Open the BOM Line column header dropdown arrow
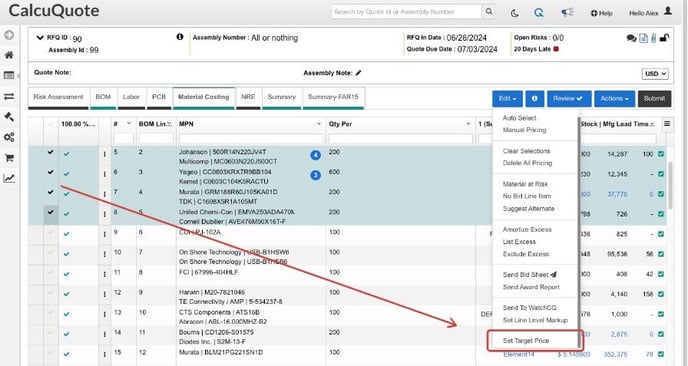The width and height of the screenshot is (688, 366). [169, 124]
